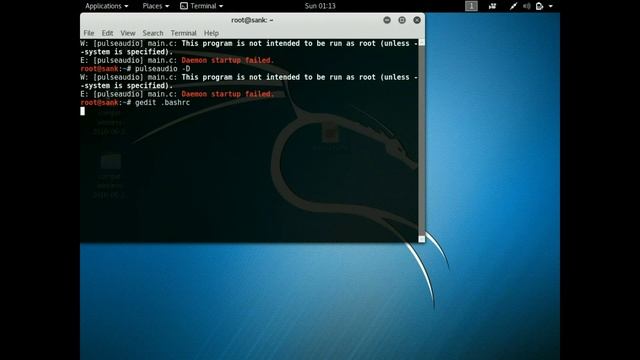Click the 'root@sank: ~' window title
Image resolution: width=640 pixels, height=360 pixels.
(252, 20)
